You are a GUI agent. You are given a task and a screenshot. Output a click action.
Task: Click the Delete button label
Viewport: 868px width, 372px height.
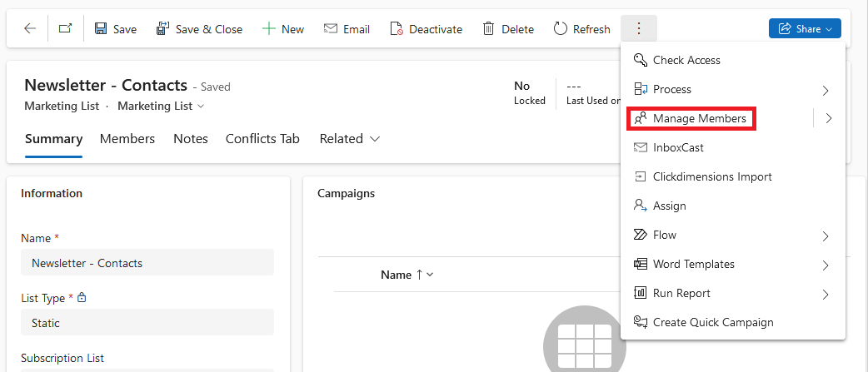point(517,29)
